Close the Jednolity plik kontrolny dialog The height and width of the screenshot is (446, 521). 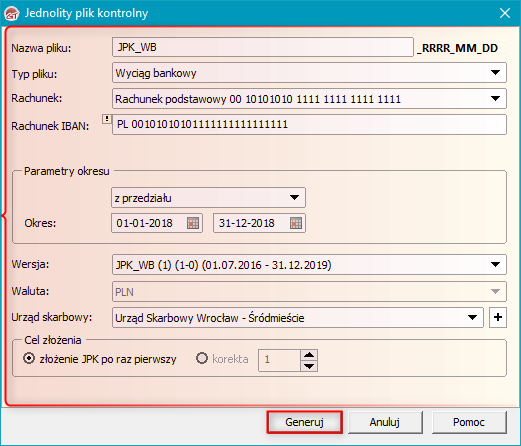click(505, 13)
